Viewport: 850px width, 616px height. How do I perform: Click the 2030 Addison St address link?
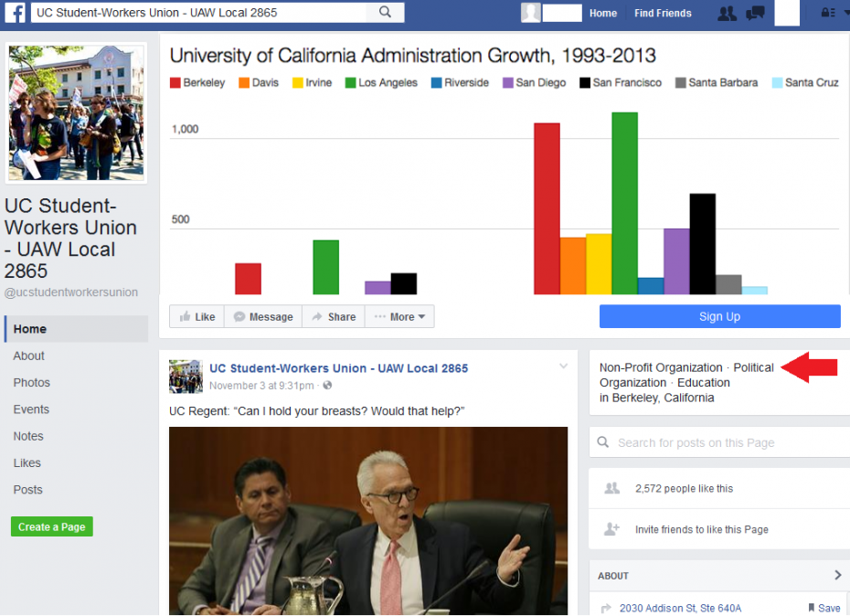(680, 609)
